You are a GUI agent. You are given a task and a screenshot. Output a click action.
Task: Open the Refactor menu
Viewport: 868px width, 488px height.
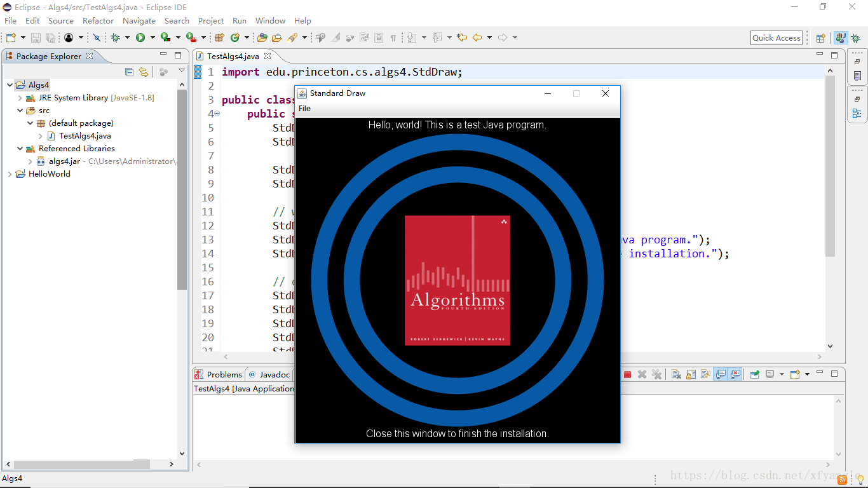[x=98, y=21]
